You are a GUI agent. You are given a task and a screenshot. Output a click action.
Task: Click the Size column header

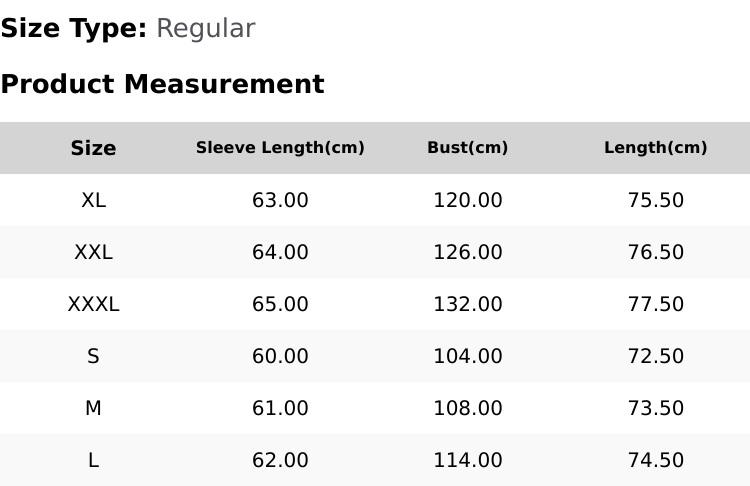click(93, 148)
